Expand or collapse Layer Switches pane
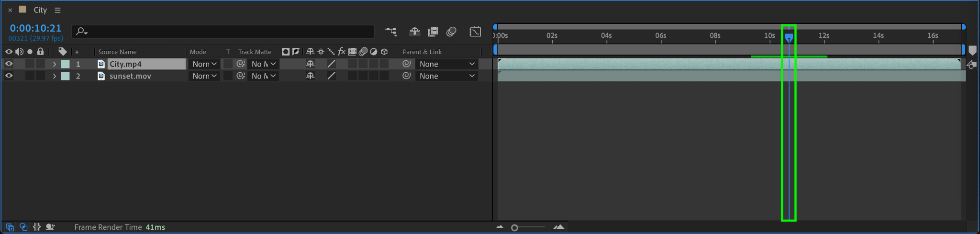 10,227
